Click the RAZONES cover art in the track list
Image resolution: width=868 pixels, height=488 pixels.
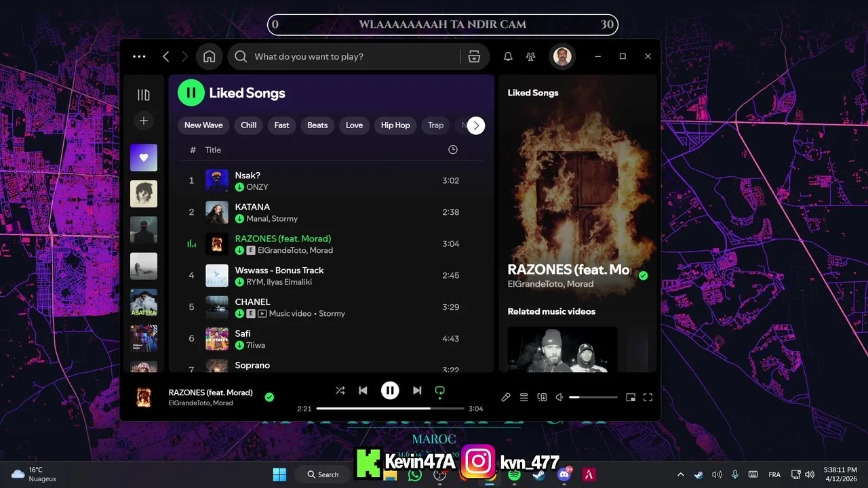[217, 244]
